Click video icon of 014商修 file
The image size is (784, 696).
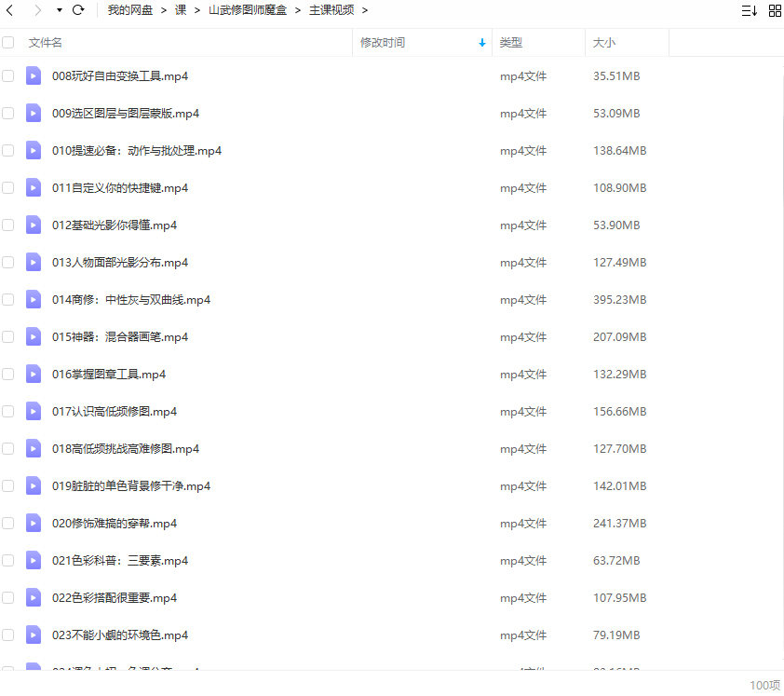pyautogui.click(x=34, y=300)
